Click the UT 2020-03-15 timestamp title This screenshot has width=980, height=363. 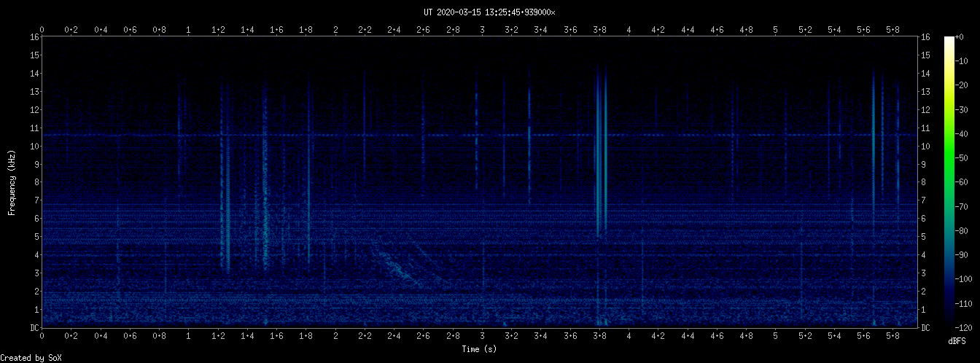click(x=489, y=12)
